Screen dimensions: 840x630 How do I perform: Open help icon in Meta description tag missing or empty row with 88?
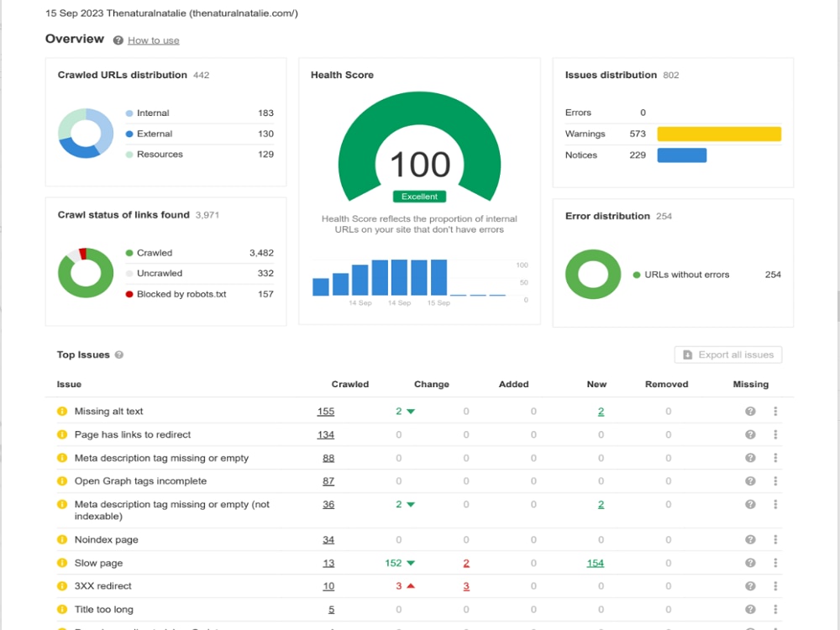coord(750,458)
